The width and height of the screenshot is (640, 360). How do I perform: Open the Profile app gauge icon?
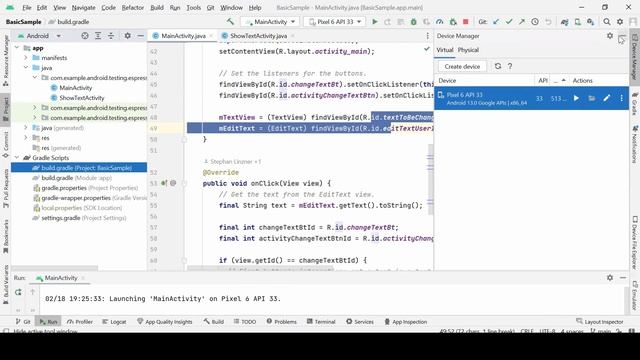(440, 22)
